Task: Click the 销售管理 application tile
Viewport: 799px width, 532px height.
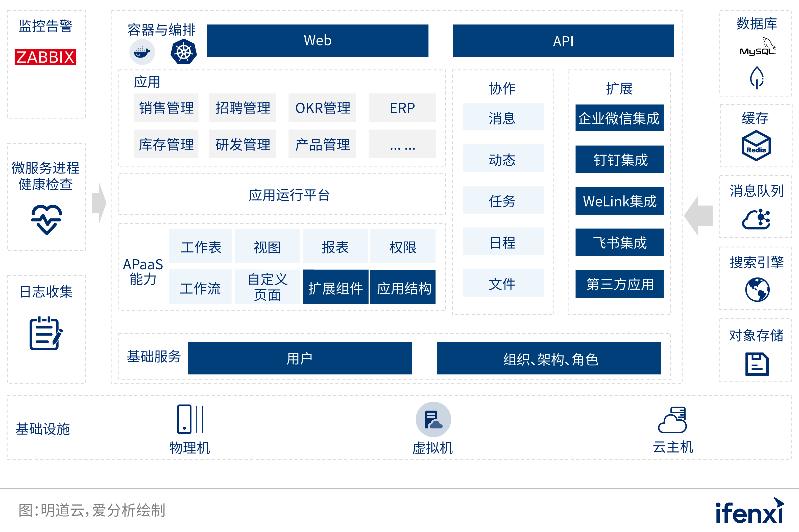Action: 166,108
